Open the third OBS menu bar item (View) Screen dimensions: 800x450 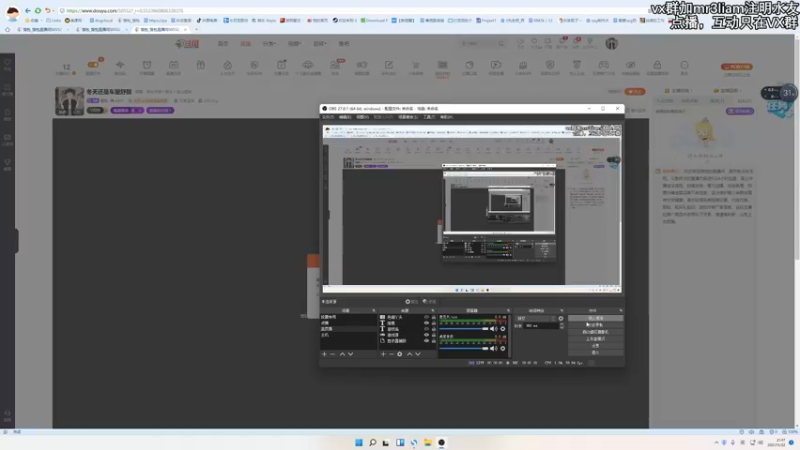(362, 117)
